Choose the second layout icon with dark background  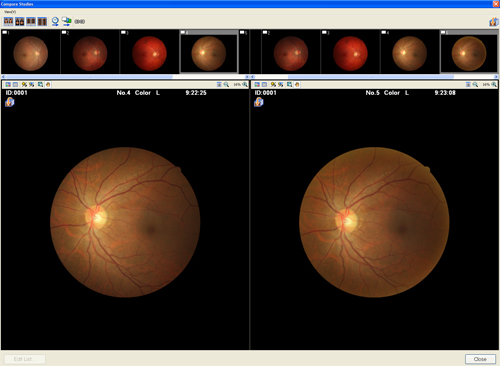pos(20,22)
